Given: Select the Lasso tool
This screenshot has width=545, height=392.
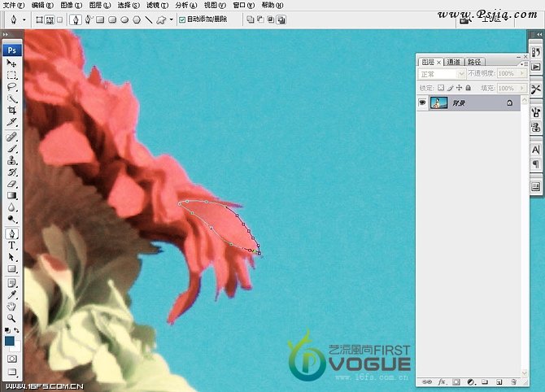Looking at the screenshot, I should click(12, 86).
